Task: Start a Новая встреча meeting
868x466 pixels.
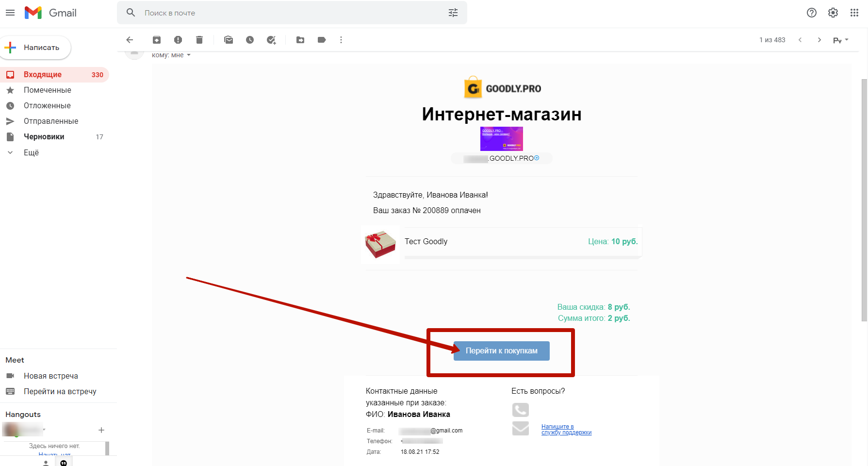Action: pos(50,376)
